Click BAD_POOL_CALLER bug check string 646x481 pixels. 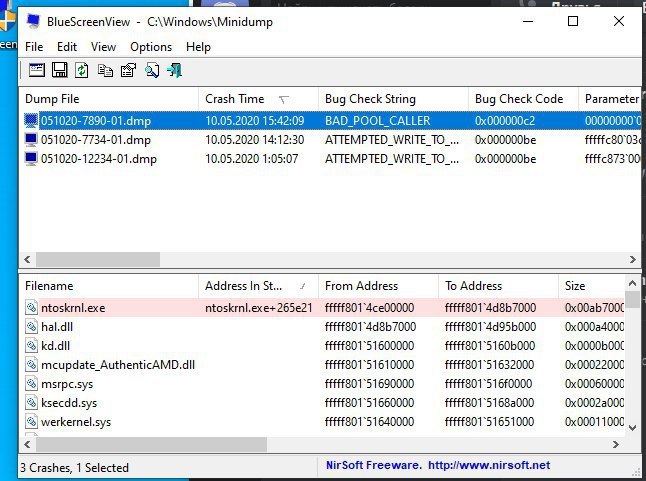click(377, 121)
